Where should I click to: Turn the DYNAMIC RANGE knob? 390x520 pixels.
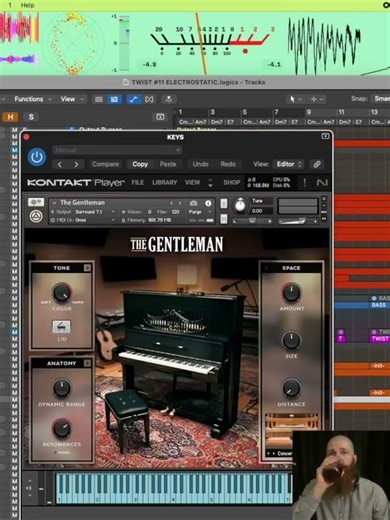pyautogui.click(x=62, y=388)
